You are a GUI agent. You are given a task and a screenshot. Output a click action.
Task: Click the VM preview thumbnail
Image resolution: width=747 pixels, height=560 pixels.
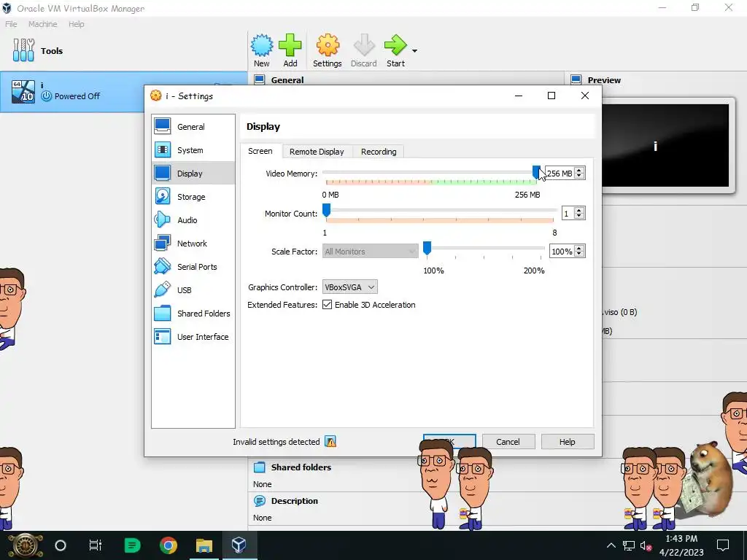coord(665,146)
